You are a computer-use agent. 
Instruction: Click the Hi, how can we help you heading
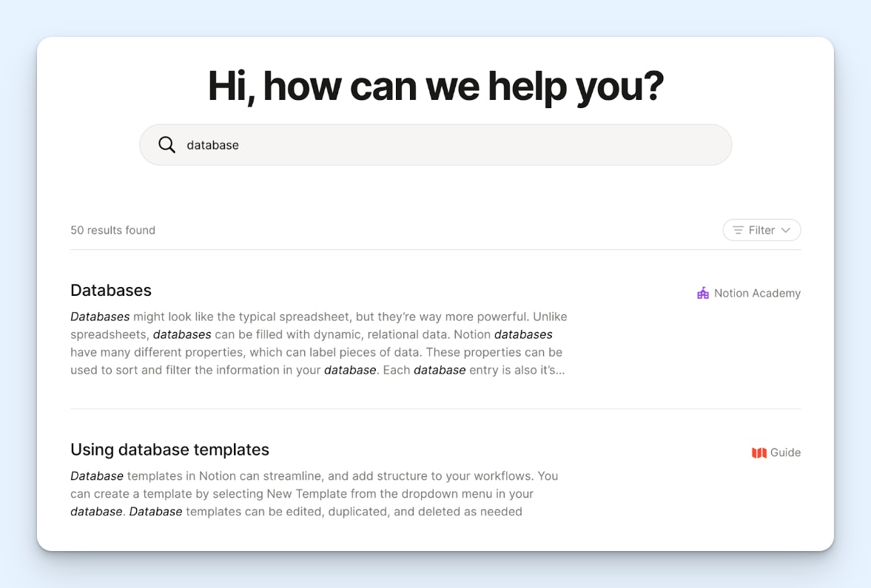click(x=435, y=87)
